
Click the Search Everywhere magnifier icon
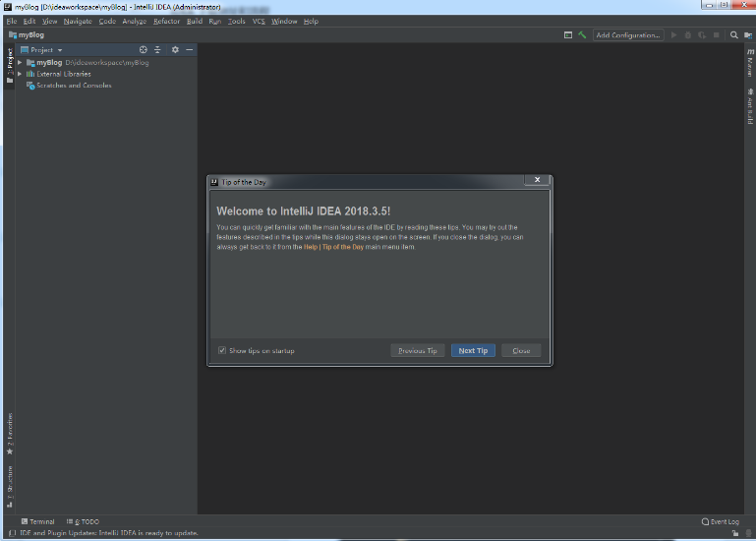pyautogui.click(x=733, y=35)
